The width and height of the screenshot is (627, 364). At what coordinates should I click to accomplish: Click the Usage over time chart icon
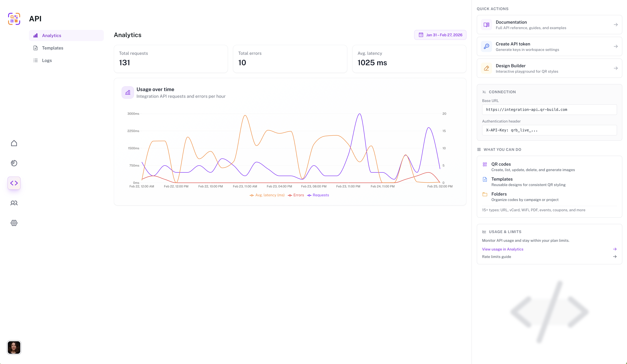(x=128, y=92)
